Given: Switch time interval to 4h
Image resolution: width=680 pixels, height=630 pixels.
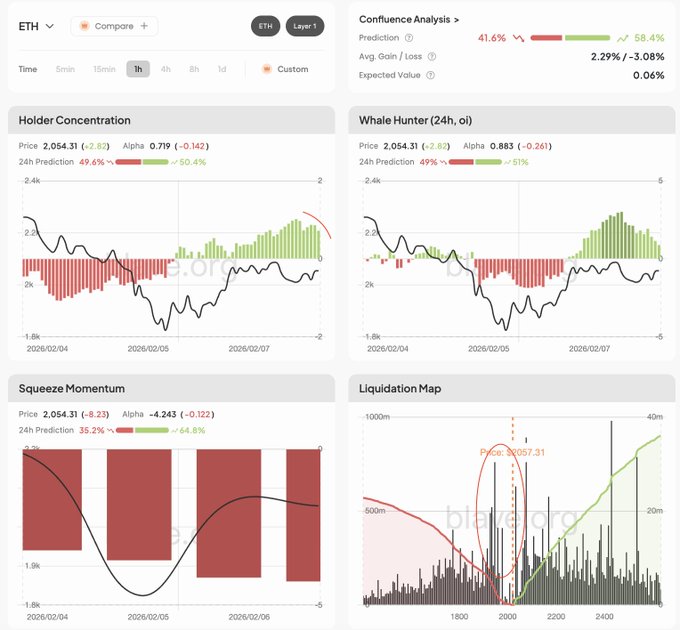Looking at the screenshot, I should click(x=165, y=69).
